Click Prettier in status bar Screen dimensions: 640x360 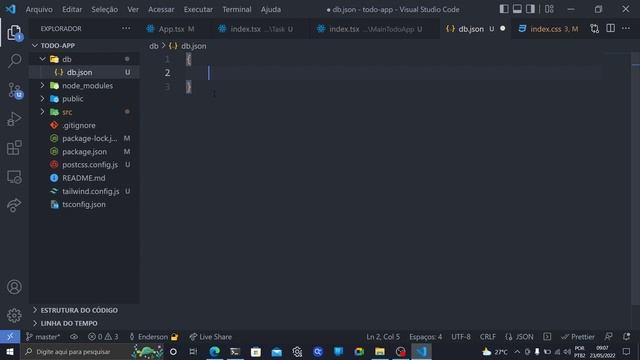578,337
